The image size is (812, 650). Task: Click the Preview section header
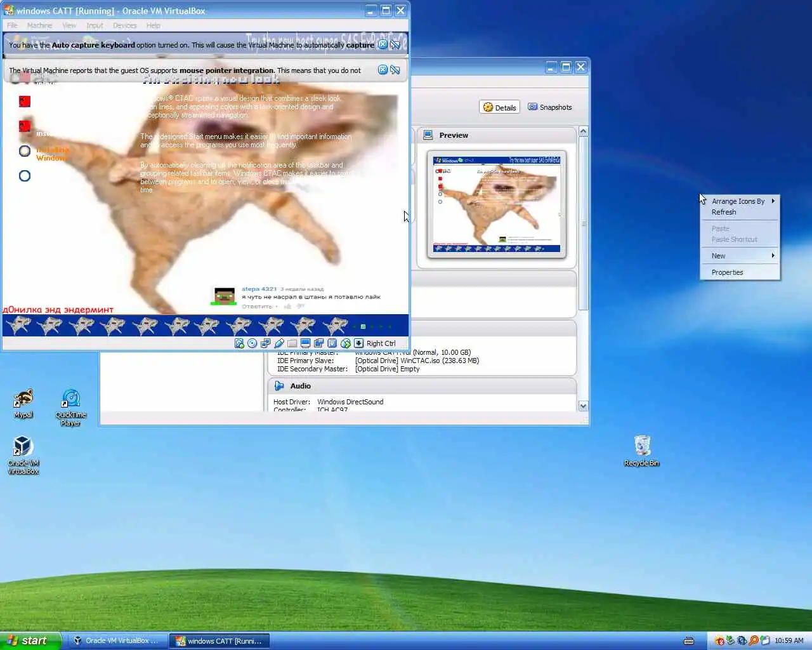(497, 135)
